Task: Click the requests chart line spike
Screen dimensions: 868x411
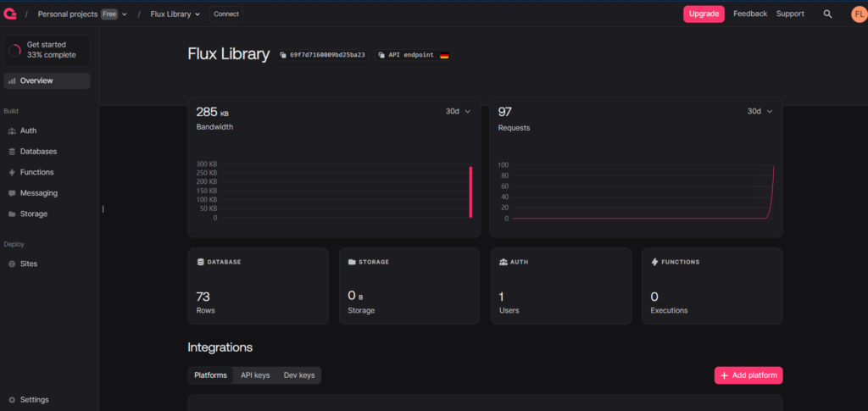Action: coord(771,193)
